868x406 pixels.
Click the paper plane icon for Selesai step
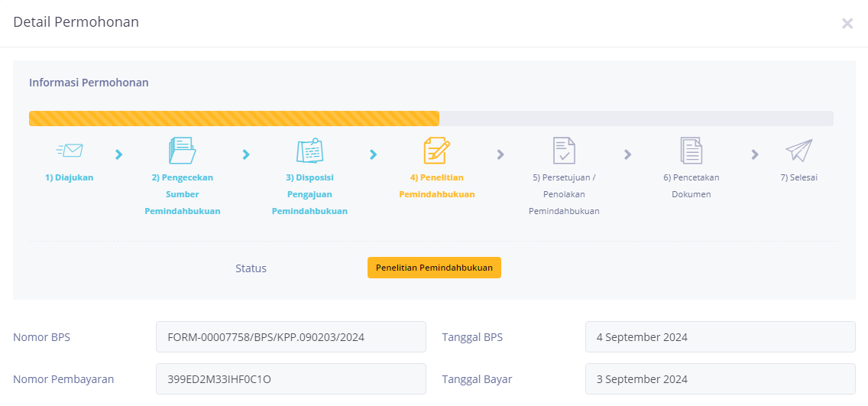798,150
